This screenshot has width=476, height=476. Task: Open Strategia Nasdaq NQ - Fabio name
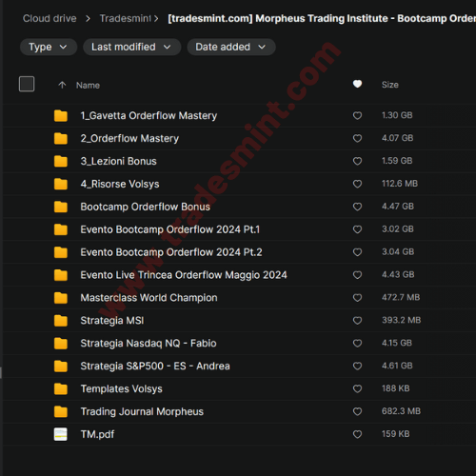point(149,344)
